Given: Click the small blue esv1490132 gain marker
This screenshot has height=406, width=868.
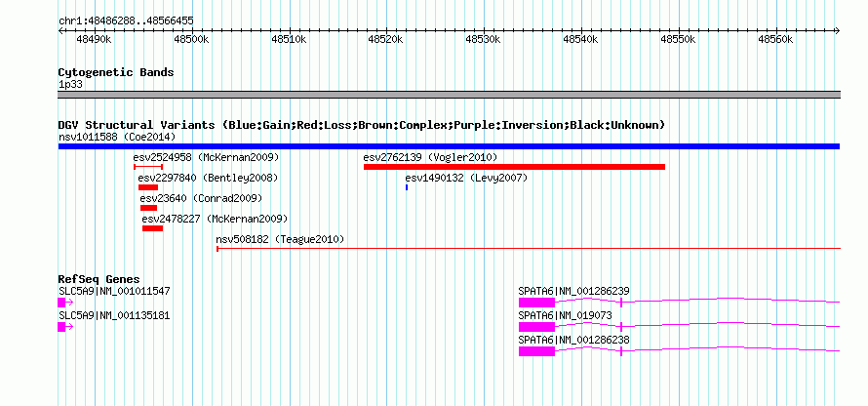Looking at the screenshot, I should [x=407, y=187].
